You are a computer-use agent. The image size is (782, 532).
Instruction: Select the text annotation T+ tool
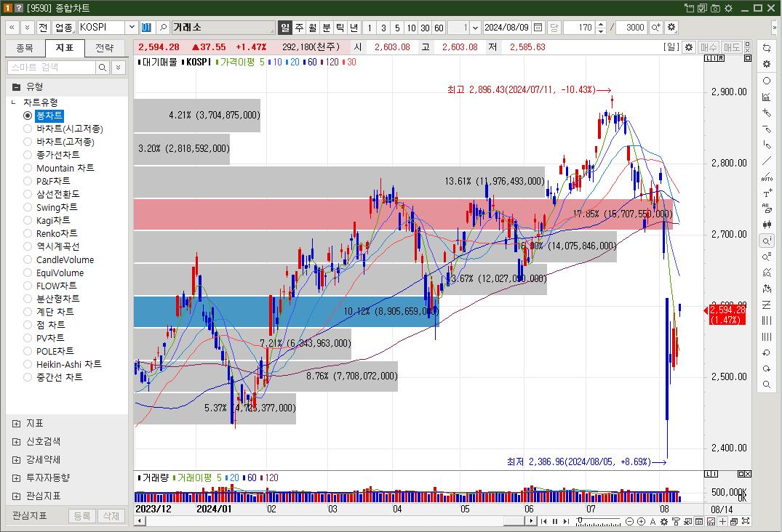[767, 193]
